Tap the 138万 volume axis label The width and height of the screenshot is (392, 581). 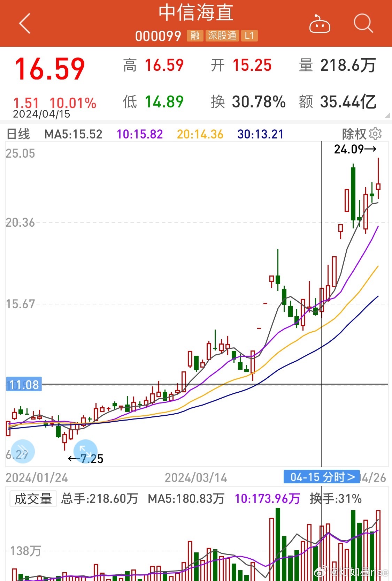(25, 551)
